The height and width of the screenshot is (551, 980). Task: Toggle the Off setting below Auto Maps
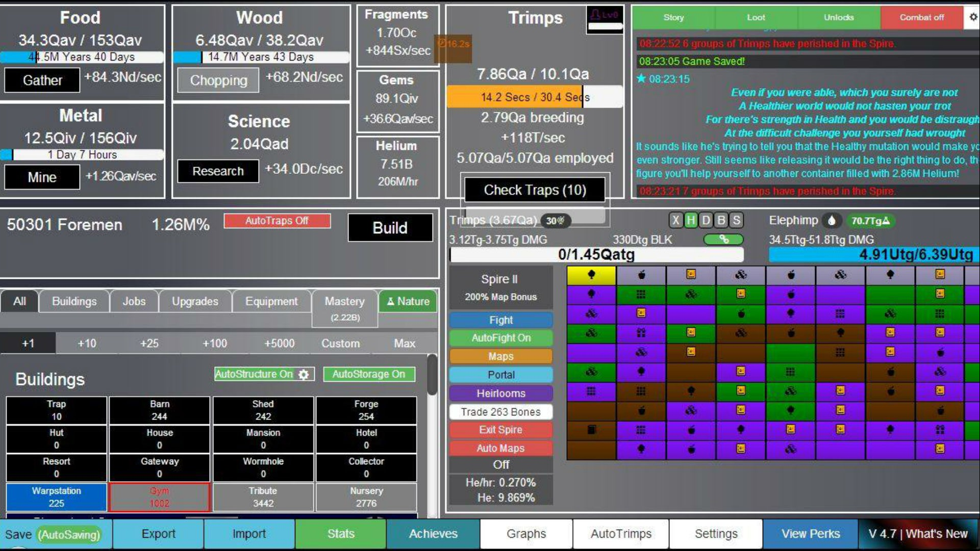501,464
